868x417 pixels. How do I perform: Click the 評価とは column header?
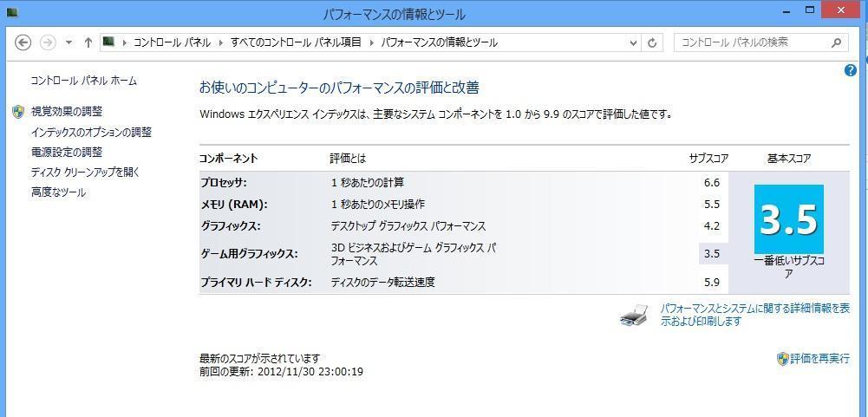point(349,159)
